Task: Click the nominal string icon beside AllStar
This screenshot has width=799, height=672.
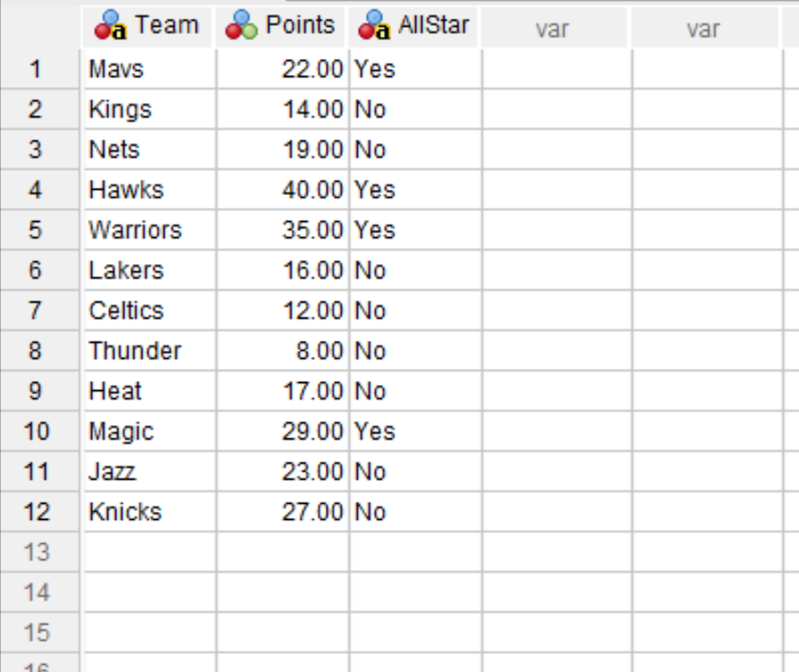Action: [x=374, y=25]
